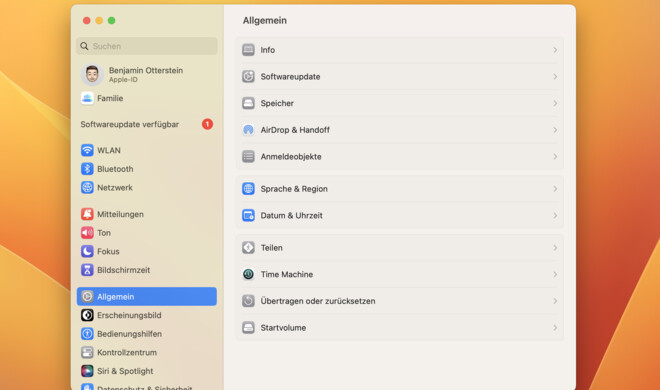
Task: Click the AirDrop & Handoff icon
Action: (248, 130)
